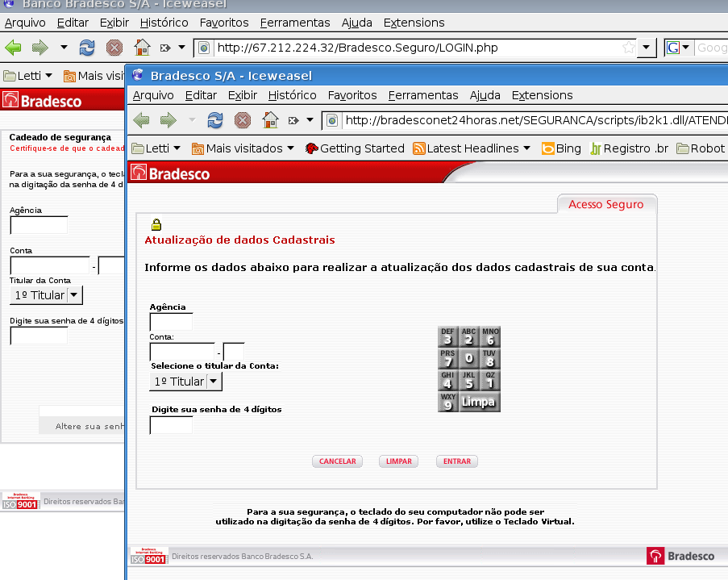The height and width of the screenshot is (580, 728).
Task: Click virtual keypad key 6 MNO
Action: coord(490,336)
